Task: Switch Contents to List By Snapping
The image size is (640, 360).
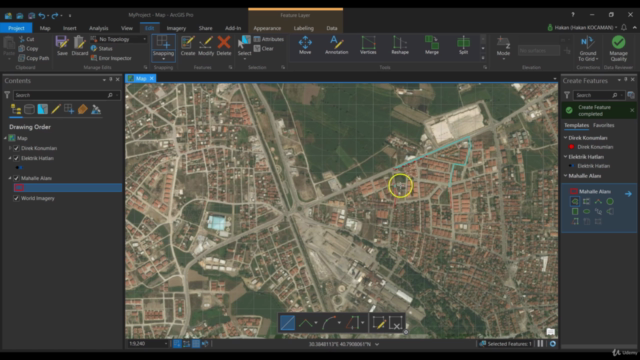Action: (x=69, y=109)
